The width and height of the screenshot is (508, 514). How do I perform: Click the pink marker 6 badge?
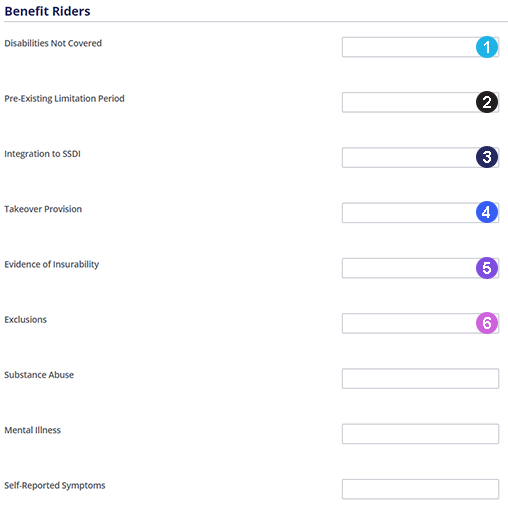coord(487,323)
